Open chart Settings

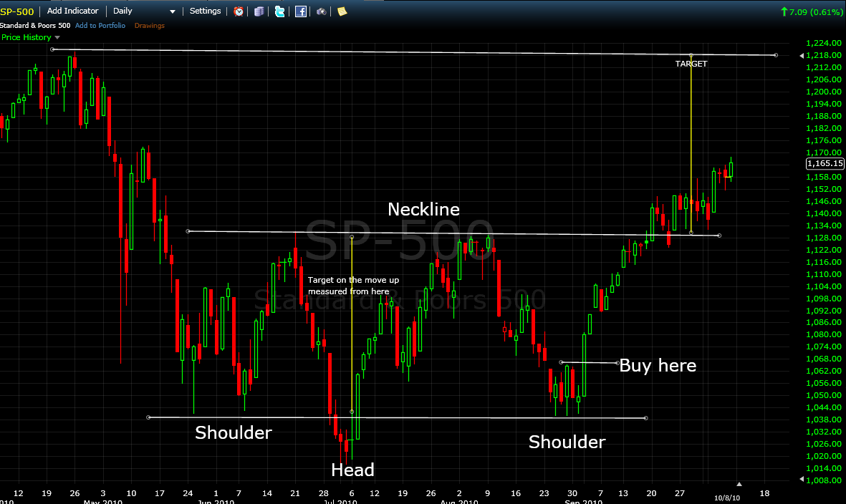point(205,11)
